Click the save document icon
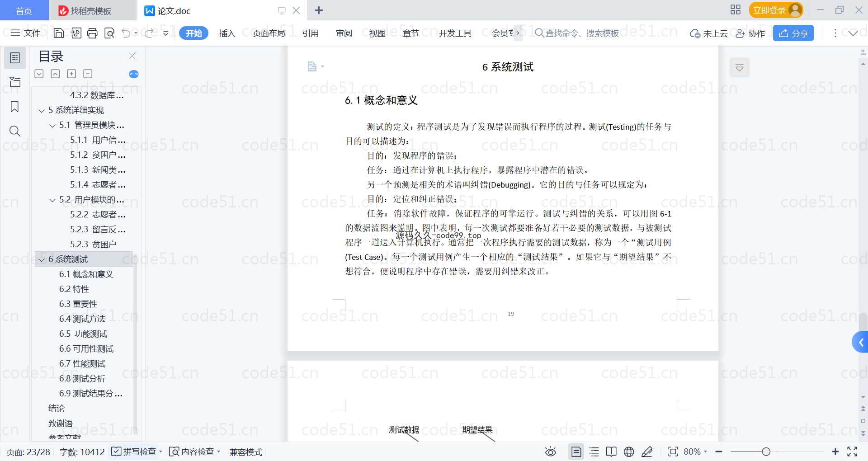This screenshot has height=461, width=868. click(59, 33)
